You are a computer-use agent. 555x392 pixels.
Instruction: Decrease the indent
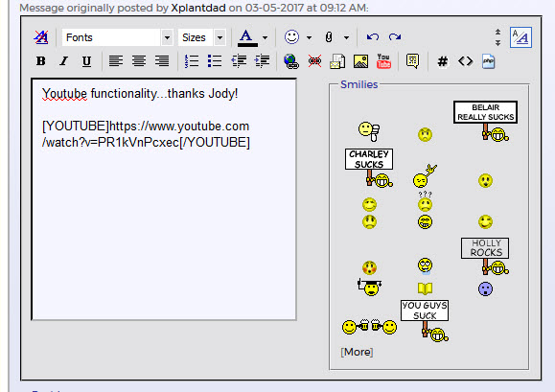[239, 61]
